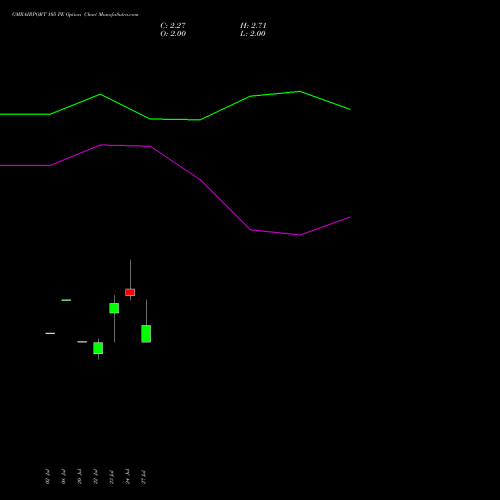Select the high value H: 2.71

253,26
